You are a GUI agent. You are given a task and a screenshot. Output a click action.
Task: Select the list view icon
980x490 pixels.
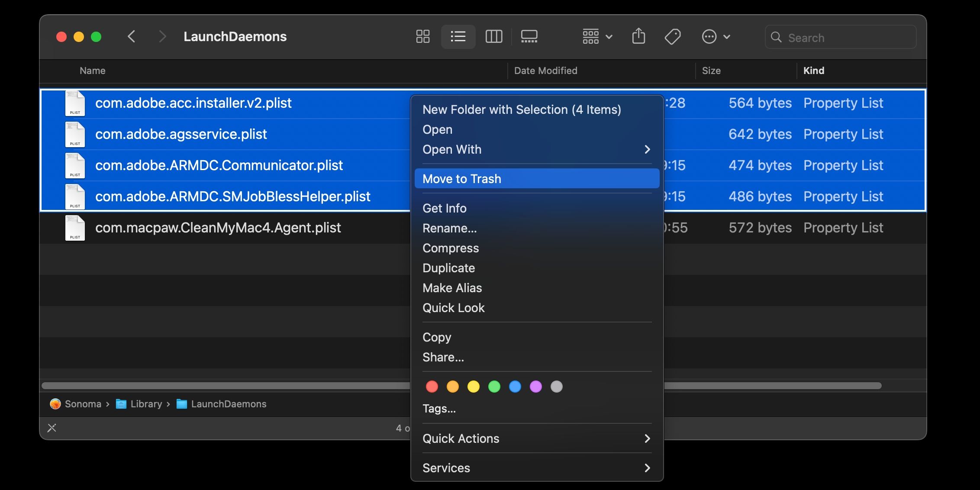[x=458, y=36]
